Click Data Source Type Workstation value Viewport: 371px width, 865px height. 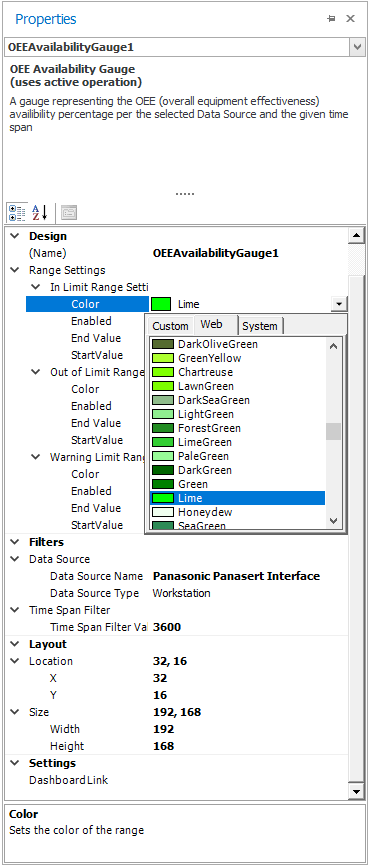[181, 593]
